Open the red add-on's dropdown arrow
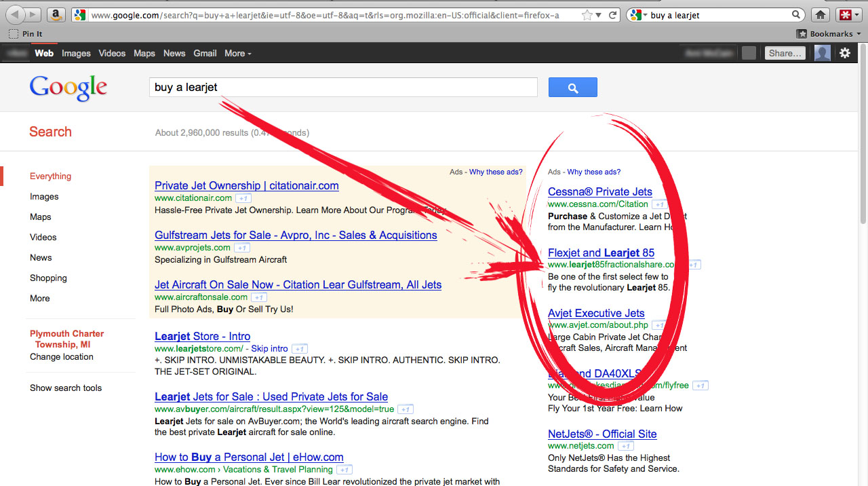The width and height of the screenshot is (868, 486). (x=856, y=15)
